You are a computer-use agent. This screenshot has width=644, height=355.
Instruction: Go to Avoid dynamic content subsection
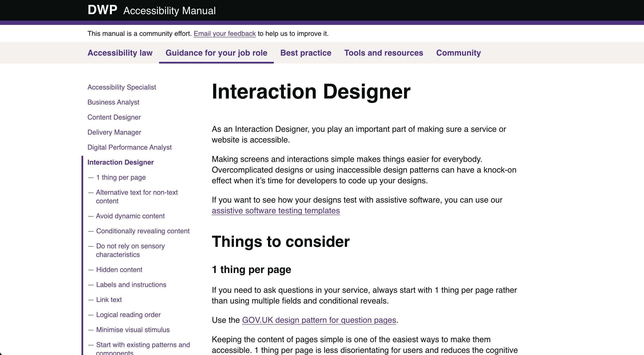pos(130,216)
